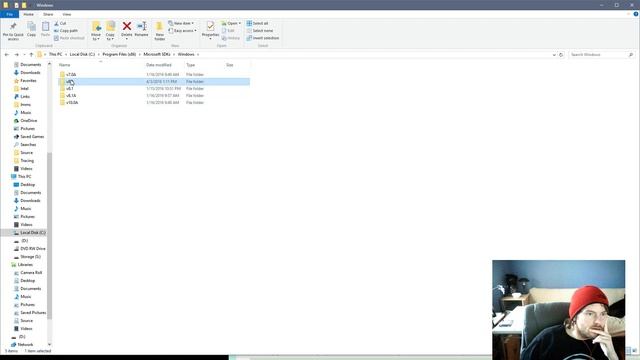Switch to the Share ribbon tab
The height and width of the screenshot is (360, 640).
(x=48, y=14)
